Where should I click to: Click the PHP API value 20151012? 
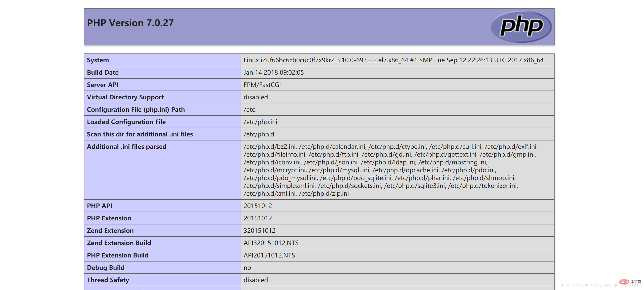click(x=258, y=206)
